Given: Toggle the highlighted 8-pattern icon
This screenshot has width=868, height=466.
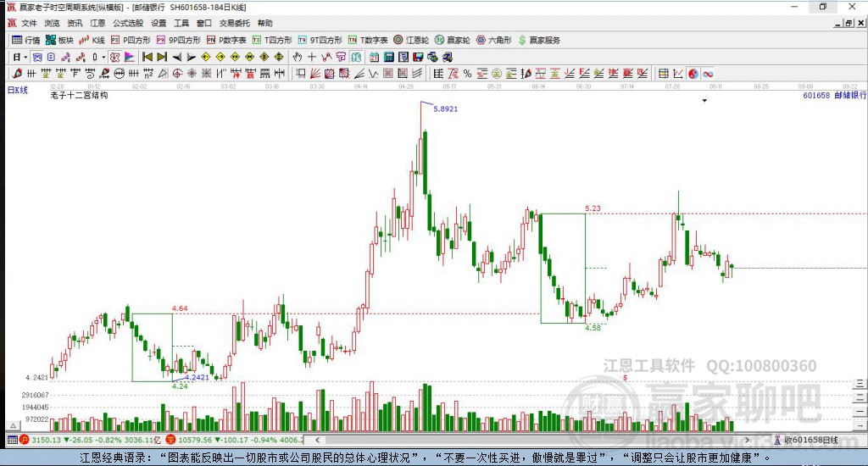Looking at the screenshot, I should point(355,57).
